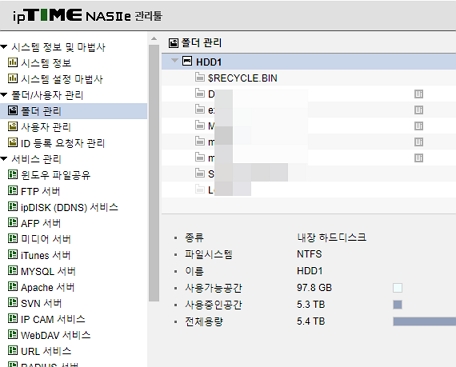Open ID 등록 요청자 관리 item
Screen dimensions: 456x367
coord(63,143)
